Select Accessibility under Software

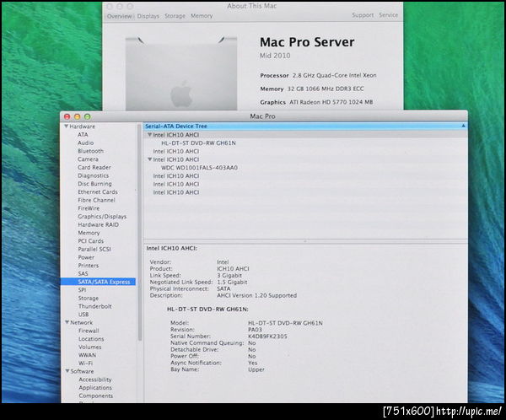(x=95, y=380)
